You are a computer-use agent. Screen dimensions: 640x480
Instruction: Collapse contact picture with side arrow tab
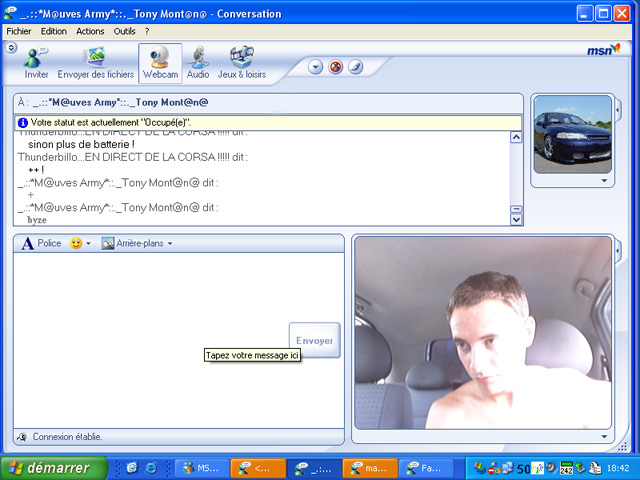pyautogui.click(x=618, y=109)
